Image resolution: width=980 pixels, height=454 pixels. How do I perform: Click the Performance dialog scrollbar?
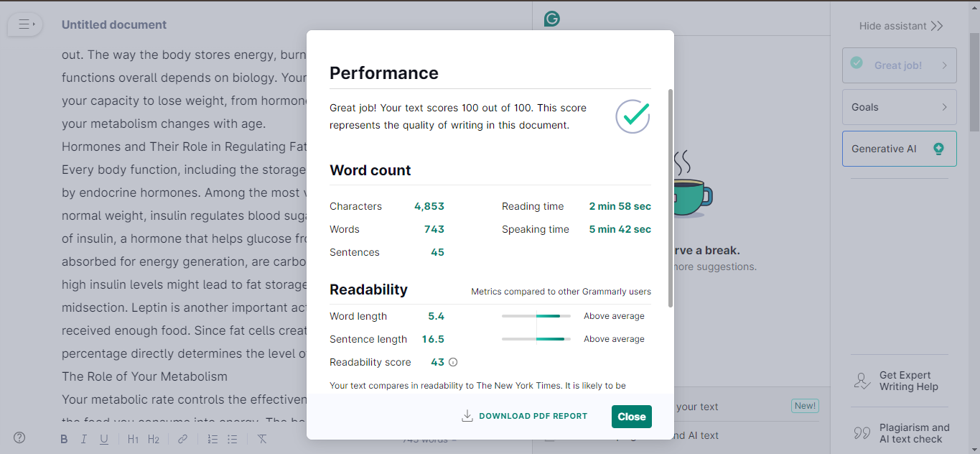click(x=671, y=198)
